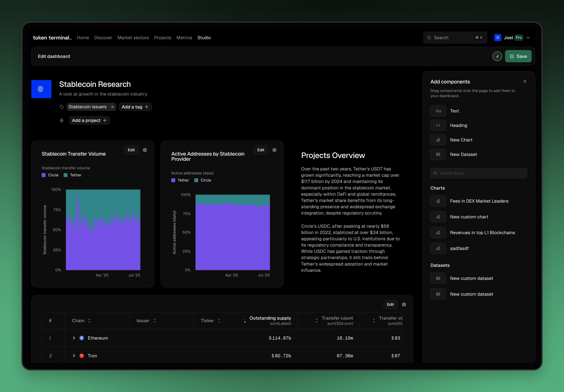The image size is (564, 392).
Task: Click the dashboard description 'A look at growth'
Action: click(103, 94)
